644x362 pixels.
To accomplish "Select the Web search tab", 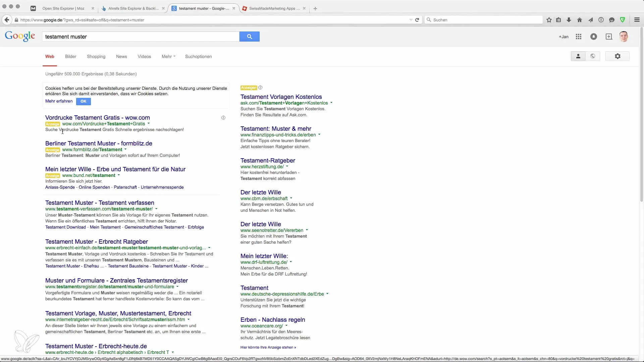I will click(50, 56).
